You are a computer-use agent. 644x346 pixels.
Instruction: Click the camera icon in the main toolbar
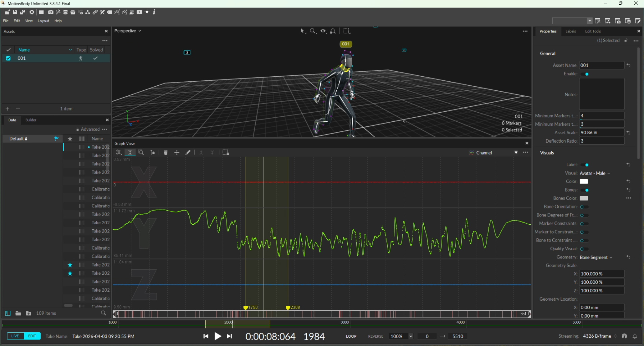click(51, 12)
